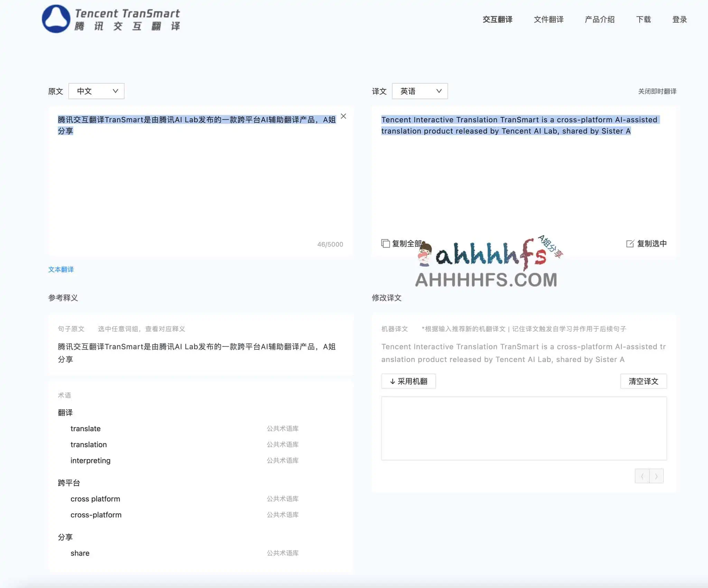Go to previous suggestion with left arrow
The height and width of the screenshot is (588, 708).
point(642,476)
